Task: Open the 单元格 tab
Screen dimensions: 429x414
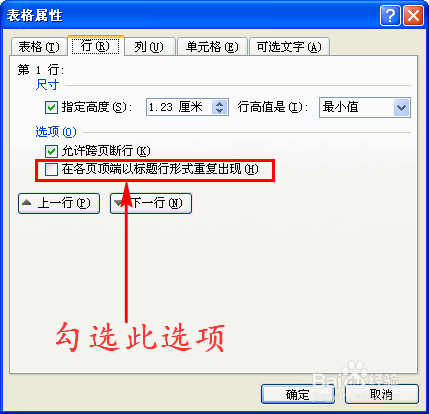Action: click(212, 47)
